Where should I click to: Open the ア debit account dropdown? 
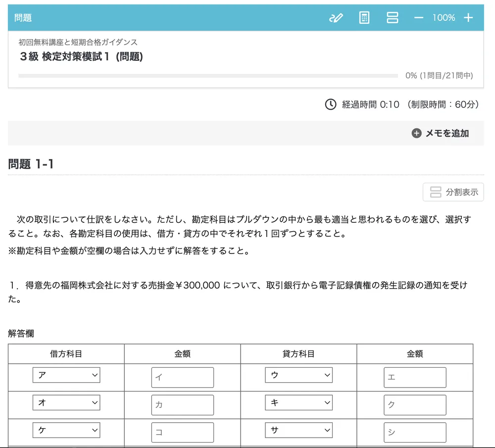click(66, 375)
